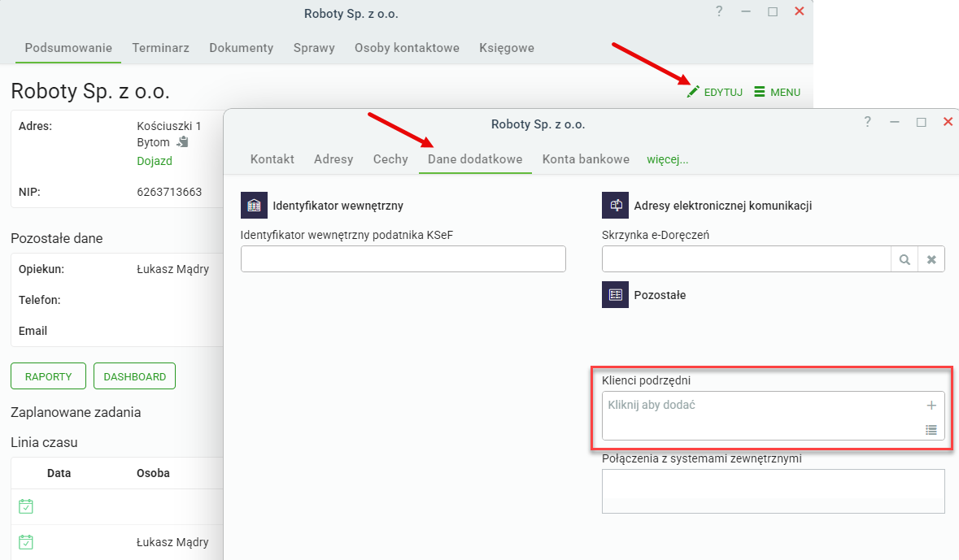
Task: Click help question mark in edit dialog
Action: pos(867,122)
